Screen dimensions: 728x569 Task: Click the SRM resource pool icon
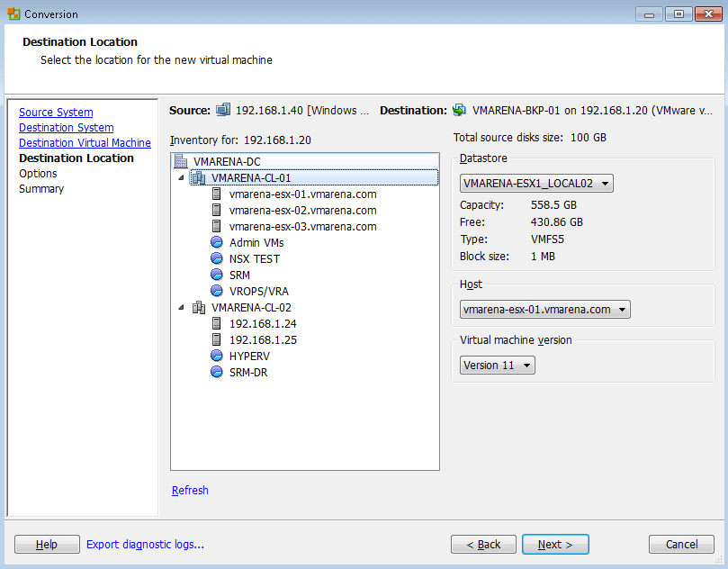tap(216, 275)
